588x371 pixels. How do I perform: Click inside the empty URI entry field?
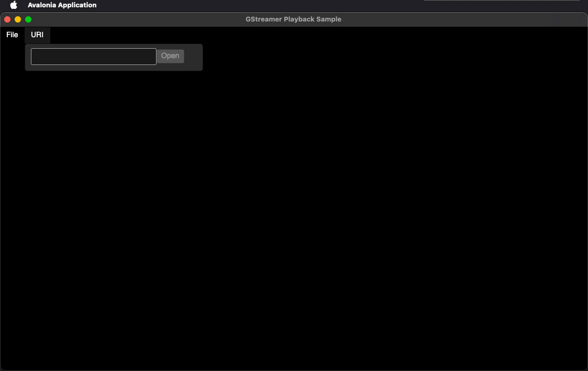pyautogui.click(x=93, y=56)
